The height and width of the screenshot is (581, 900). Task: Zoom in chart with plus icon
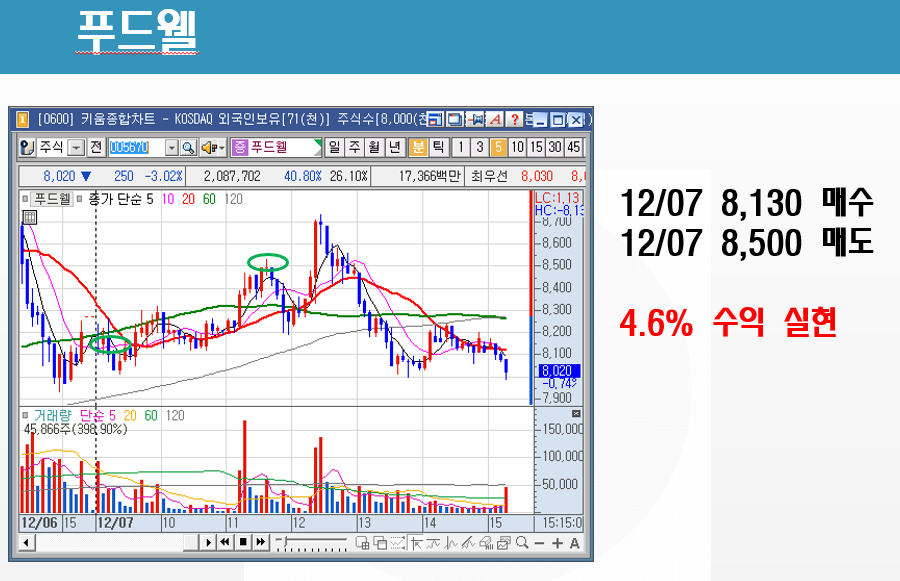pyautogui.click(x=557, y=543)
